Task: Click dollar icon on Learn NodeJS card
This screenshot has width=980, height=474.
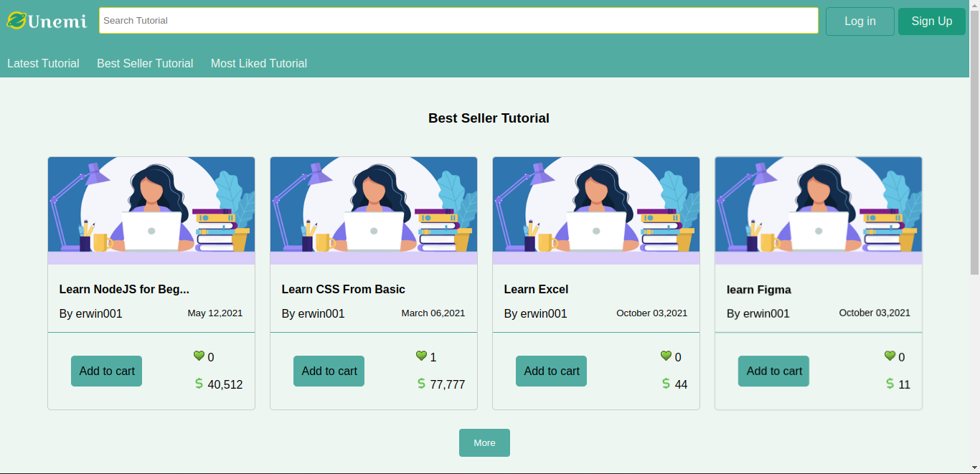Action: [199, 384]
